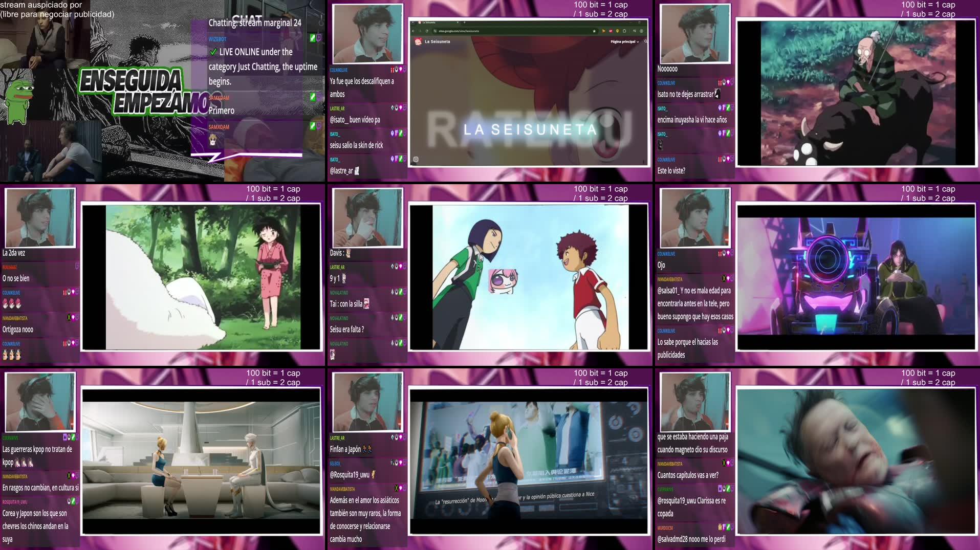980x550 pixels.
Task: Open the tab search dropdown arrow
Action: [x=412, y=22]
